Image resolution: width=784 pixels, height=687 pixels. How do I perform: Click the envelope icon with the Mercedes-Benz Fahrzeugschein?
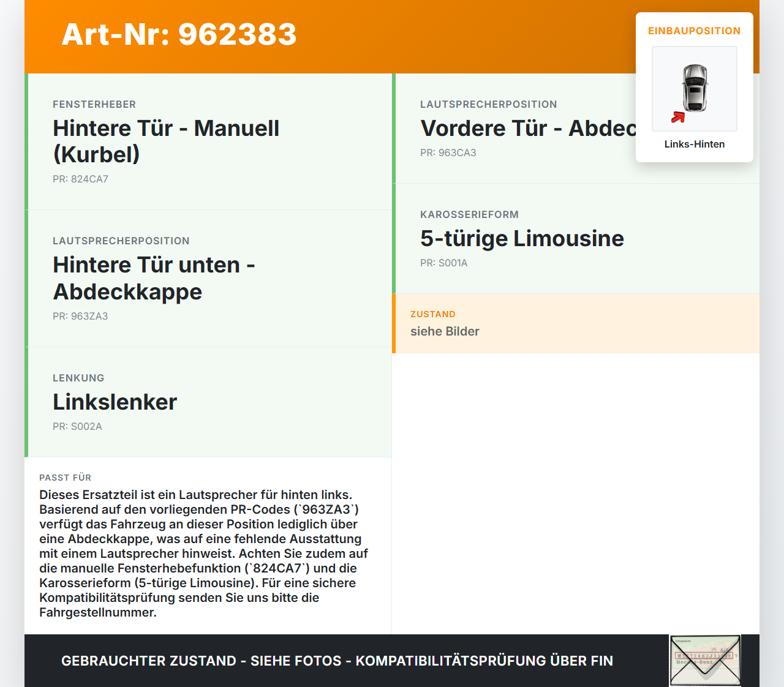pyautogui.click(x=705, y=661)
